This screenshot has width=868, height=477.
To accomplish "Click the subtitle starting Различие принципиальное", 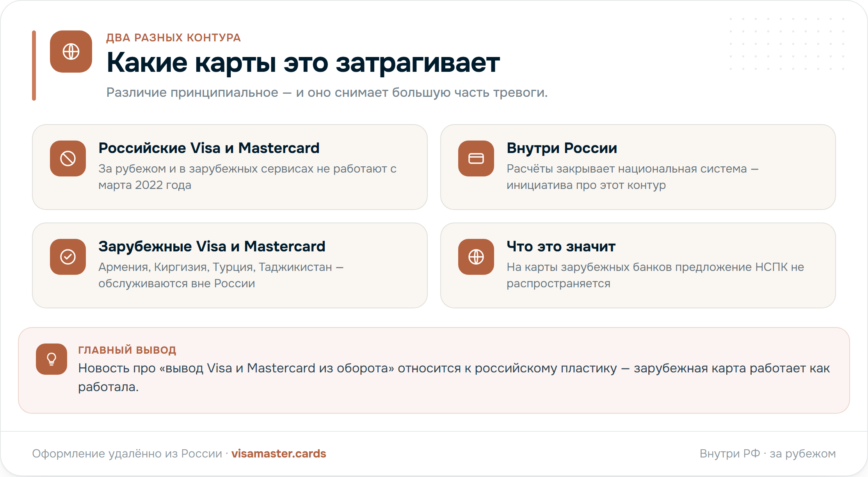I will point(327,93).
